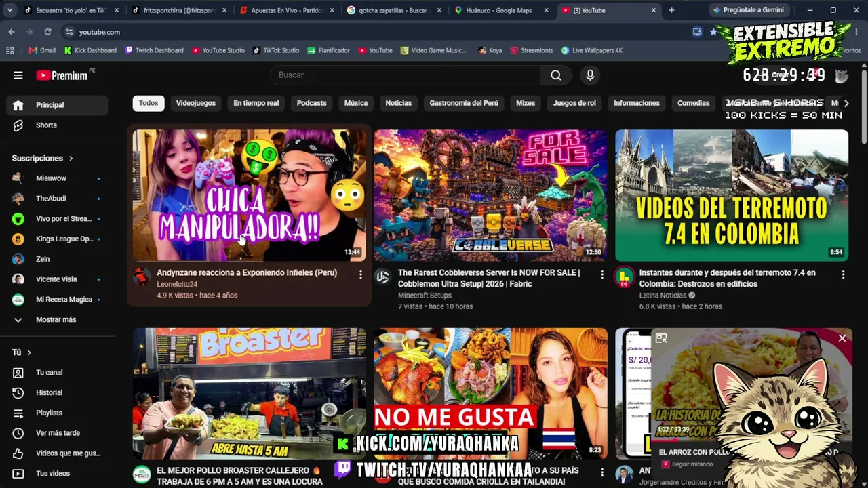The image size is (868, 488).
Task: Open the Twitch Dashboard bookmark
Action: point(154,50)
